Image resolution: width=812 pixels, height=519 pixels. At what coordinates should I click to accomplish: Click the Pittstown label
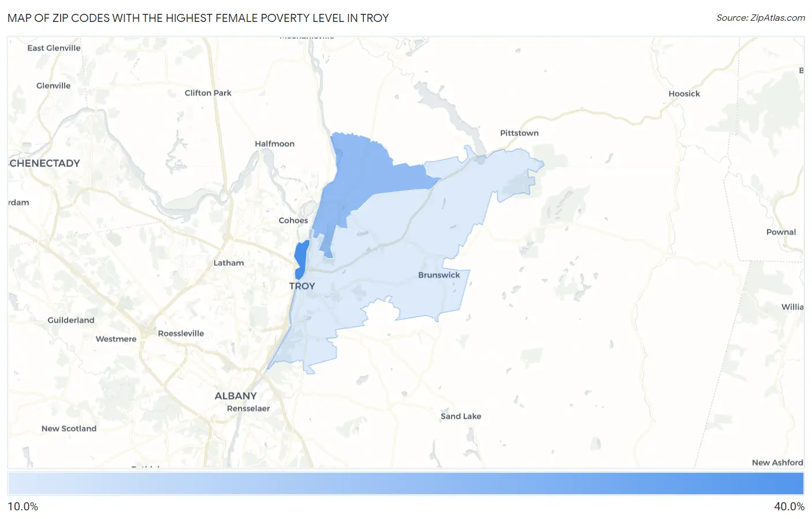[519, 133]
